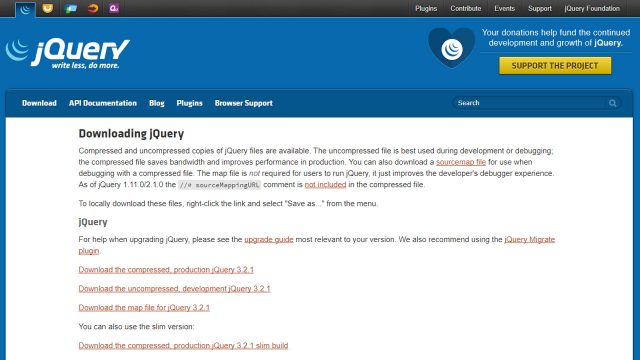640x360 pixels.
Task: Open the jQuery Foundation menu
Action: coord(592,8)
